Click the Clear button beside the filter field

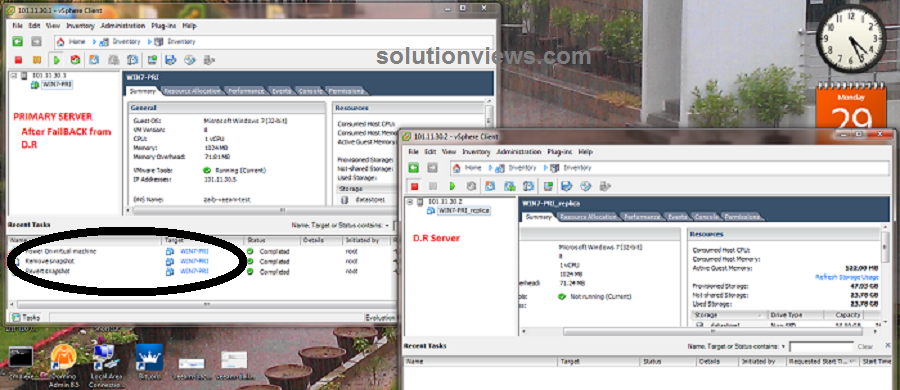(x=865, y=347)
